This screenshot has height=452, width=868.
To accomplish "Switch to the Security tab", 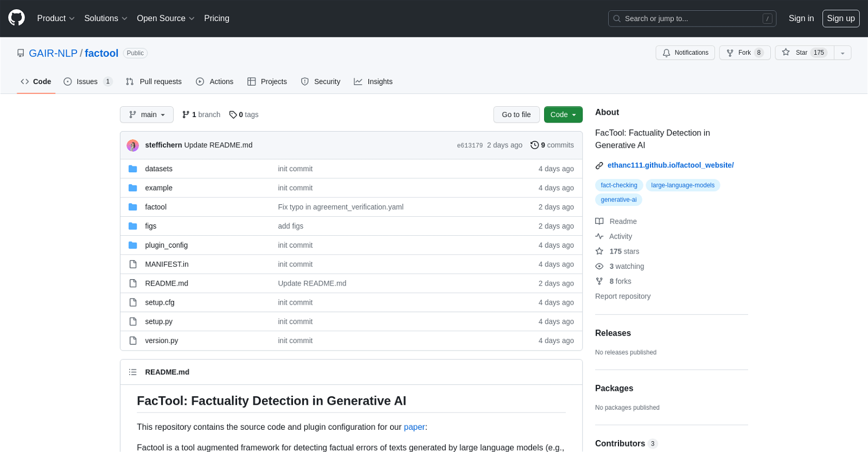I will 321,81.
